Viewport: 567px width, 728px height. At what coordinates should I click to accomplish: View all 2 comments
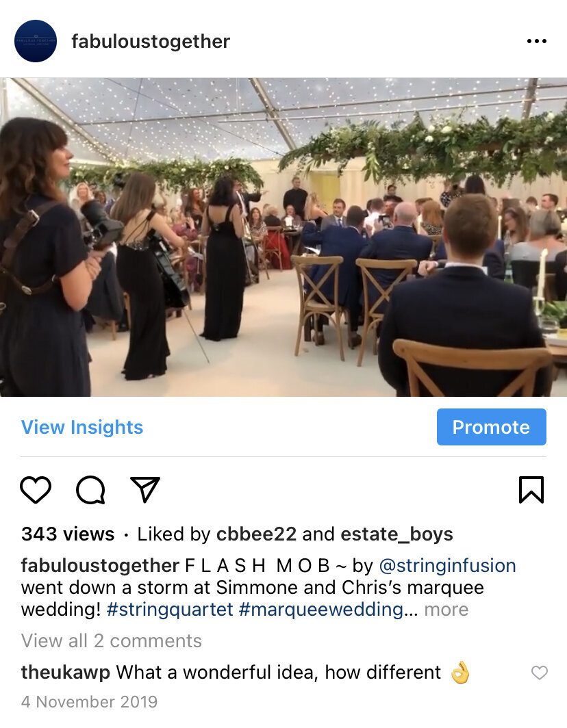pos(112,640)
